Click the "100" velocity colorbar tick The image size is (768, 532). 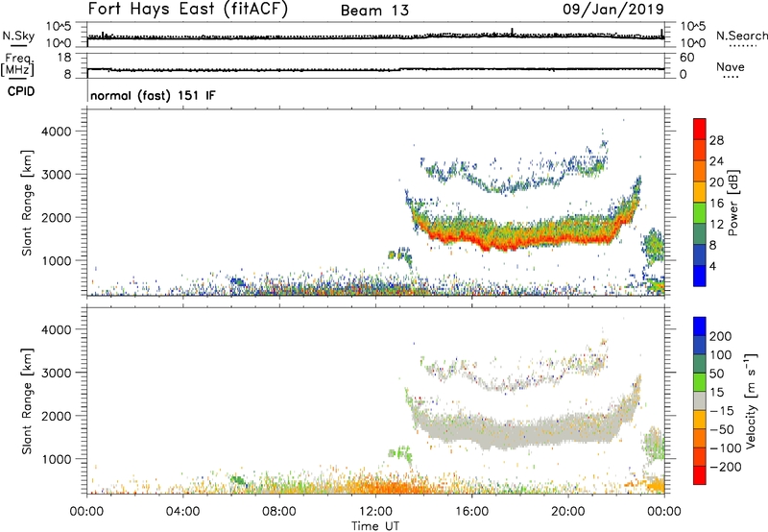tap(721, 355)
